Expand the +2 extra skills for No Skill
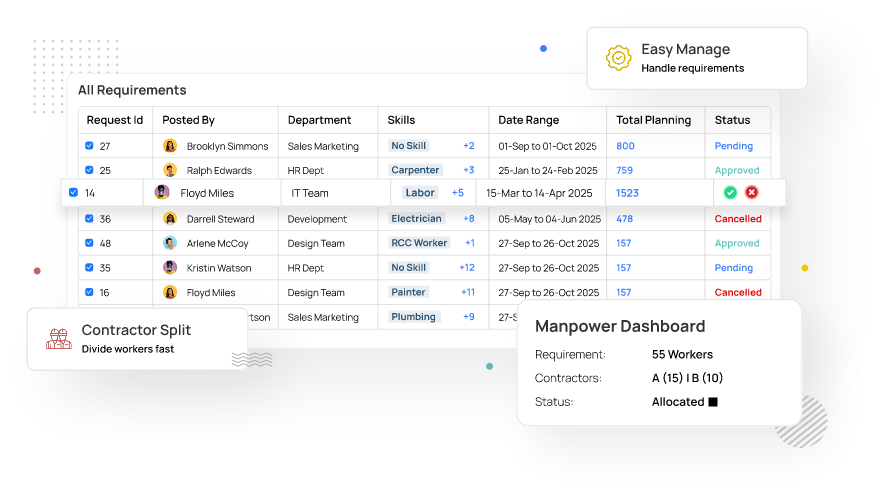Screen dimensions: 888x491 tap(468, 146)
